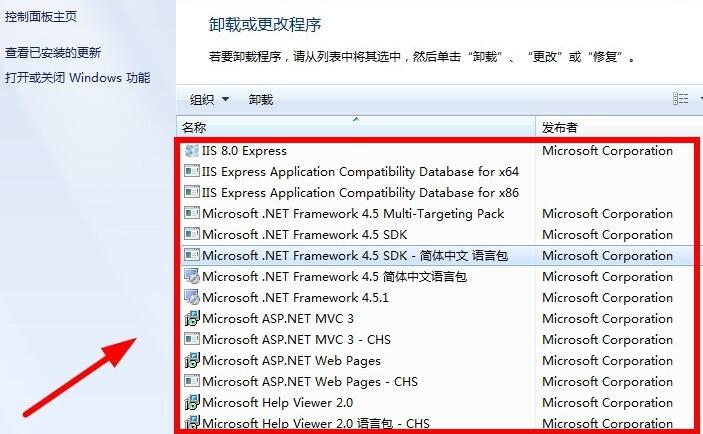The width and height of the screenshot is (703, 434).
Task: Click the Microsoft Help Viewer 2.0 icon
Action: [x=192, y=403]
